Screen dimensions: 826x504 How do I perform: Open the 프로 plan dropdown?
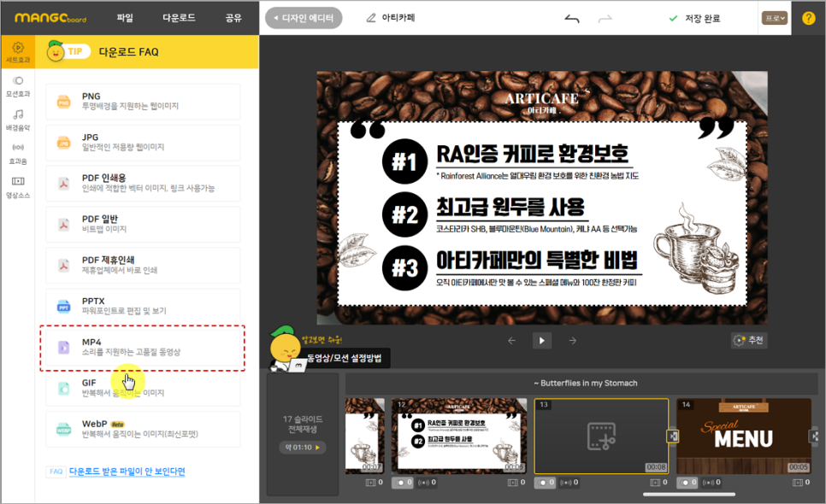tap(775, 18)
